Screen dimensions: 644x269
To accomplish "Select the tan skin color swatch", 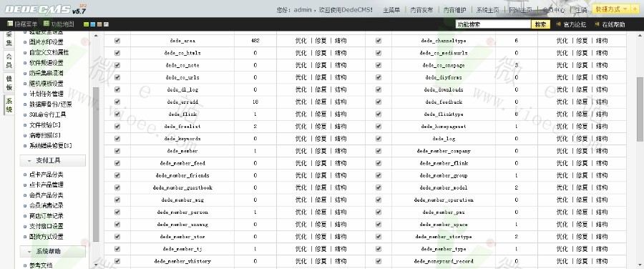I will point(99,24).
